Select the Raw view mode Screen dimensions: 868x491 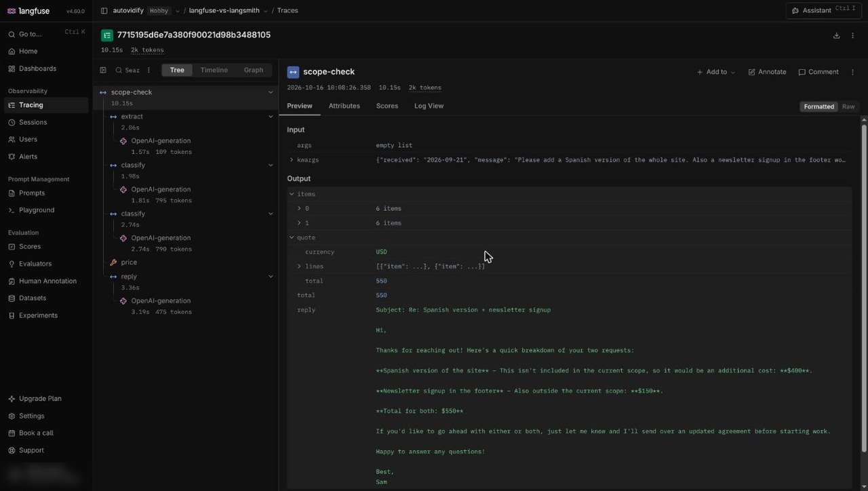(x=848, y=106)
